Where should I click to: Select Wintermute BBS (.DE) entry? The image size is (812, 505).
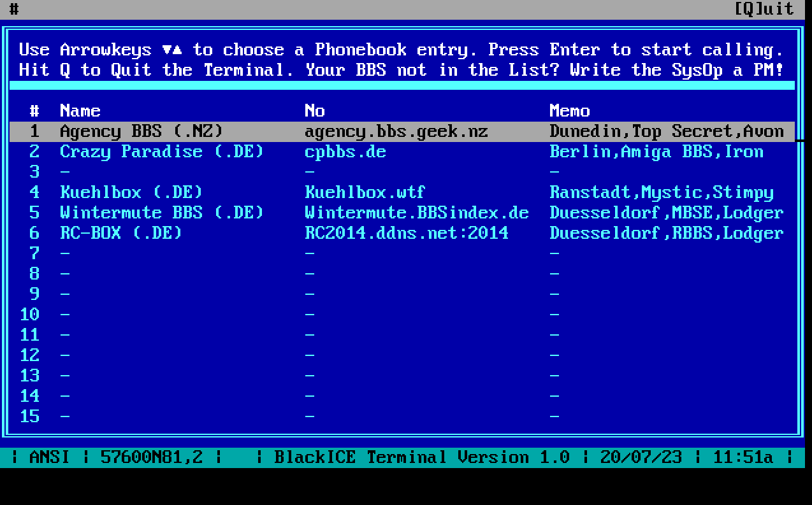161,213
